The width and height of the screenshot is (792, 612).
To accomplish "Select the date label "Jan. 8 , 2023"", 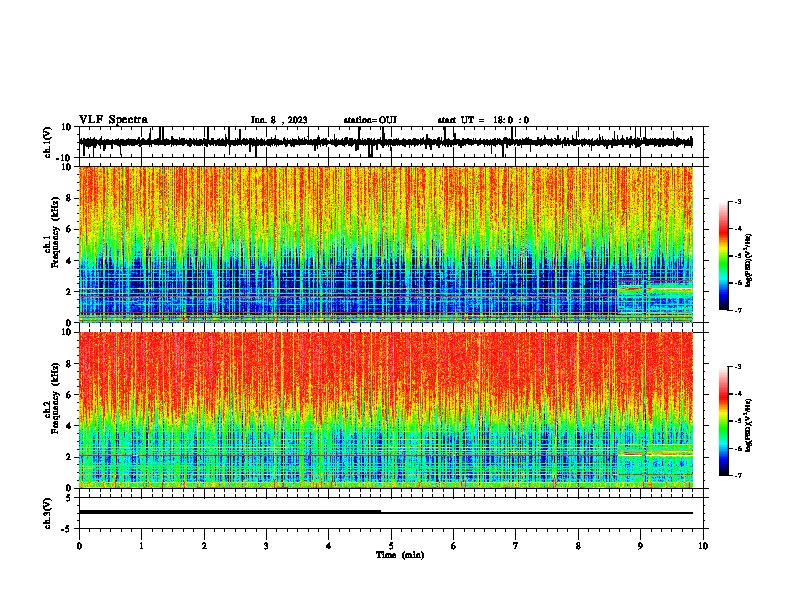I will coord(279,120).
